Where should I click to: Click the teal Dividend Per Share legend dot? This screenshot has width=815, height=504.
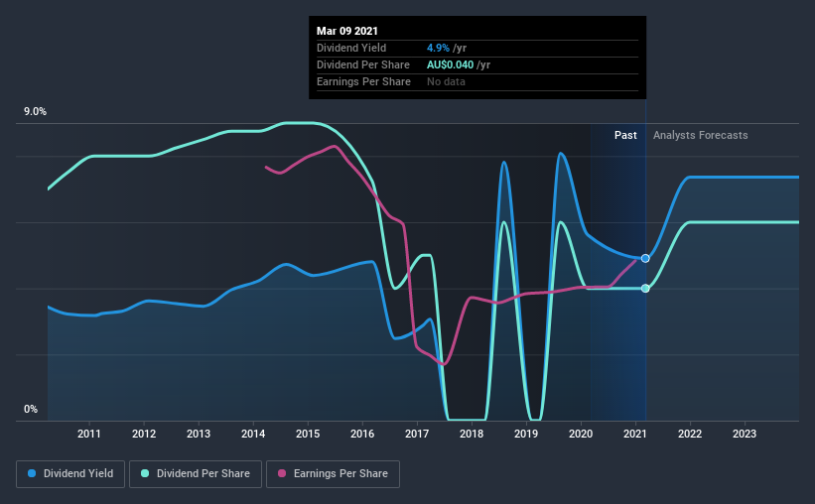pos(145,473)
